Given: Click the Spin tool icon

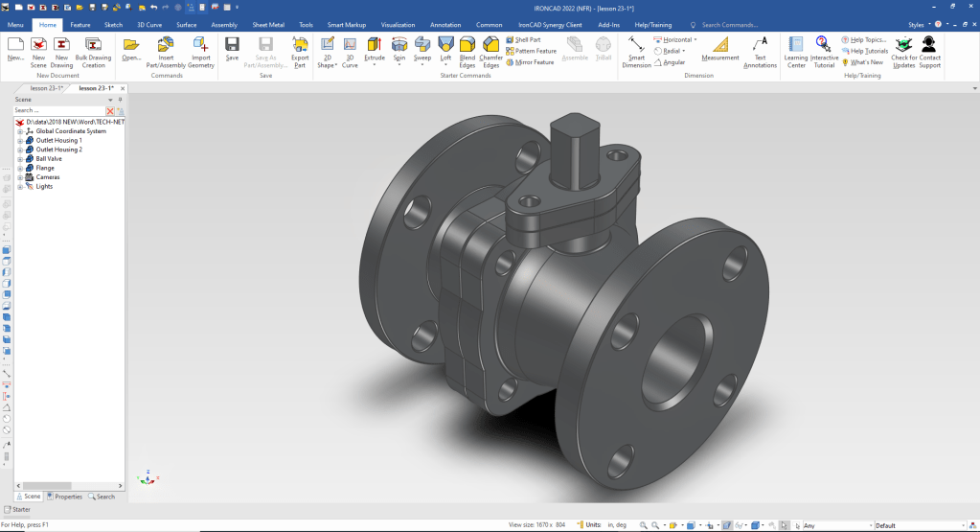Looking at the screenshot, I should point(399,44).
